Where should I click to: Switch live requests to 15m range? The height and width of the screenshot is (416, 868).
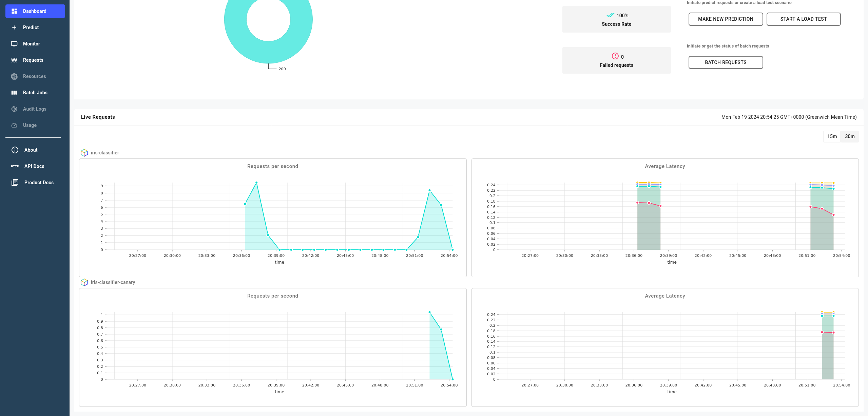832,136
